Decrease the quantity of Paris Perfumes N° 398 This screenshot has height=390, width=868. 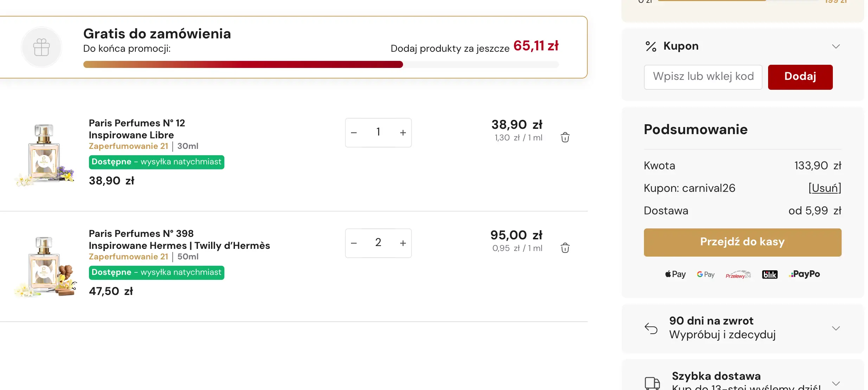point(354,243)
